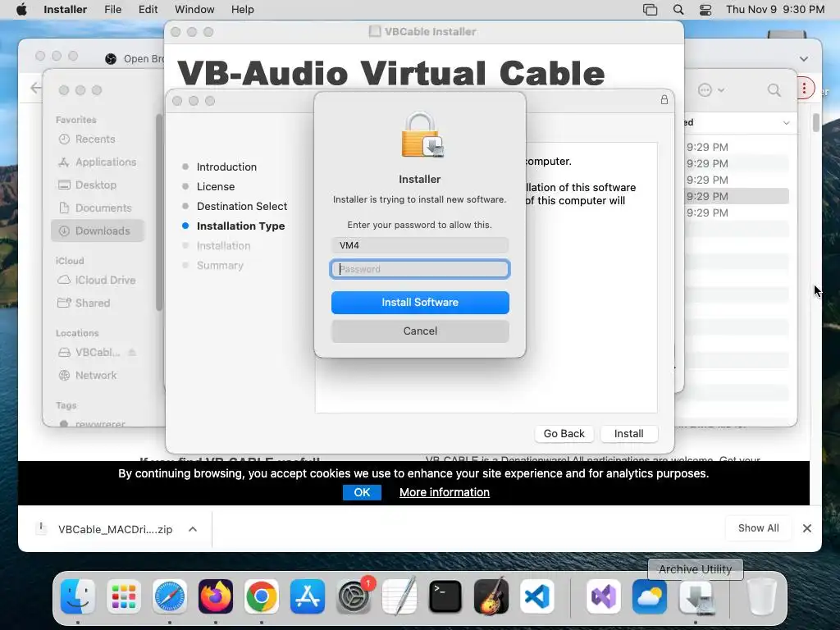Open the Installer app menu
This screenshot has width=840, height=630.
pos(66,10)
